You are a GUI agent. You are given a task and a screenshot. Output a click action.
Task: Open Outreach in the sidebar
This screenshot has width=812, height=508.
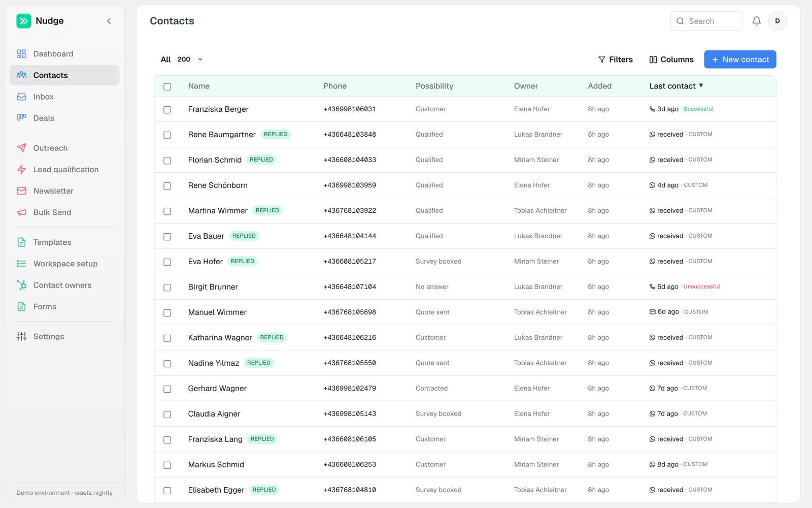[64, 148]
